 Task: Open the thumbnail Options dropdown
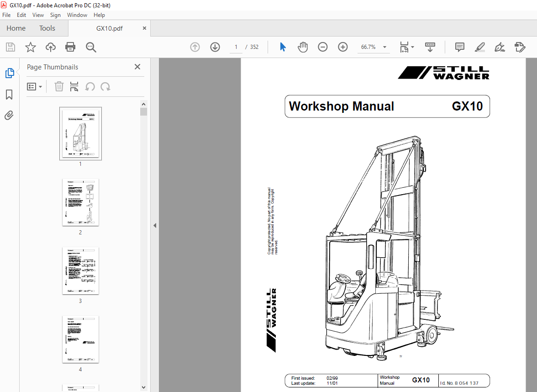[35, 87]
